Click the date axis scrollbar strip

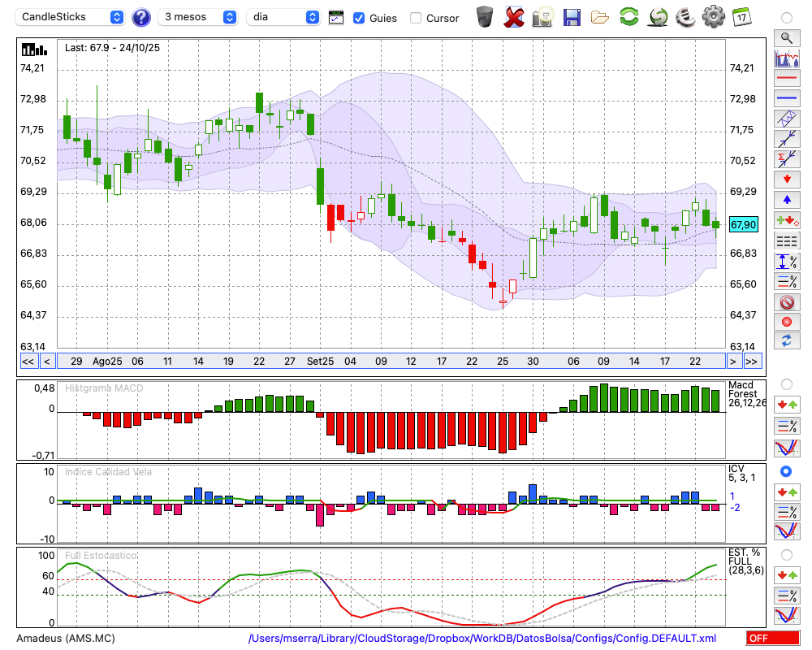point(391,362)
